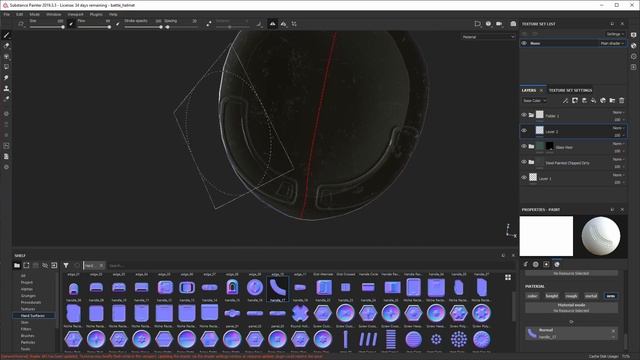The width and height of the screenshot is (640, 360).
Task: Open the Edit menu
Action: pyautogui.click(x=19, y=14)
